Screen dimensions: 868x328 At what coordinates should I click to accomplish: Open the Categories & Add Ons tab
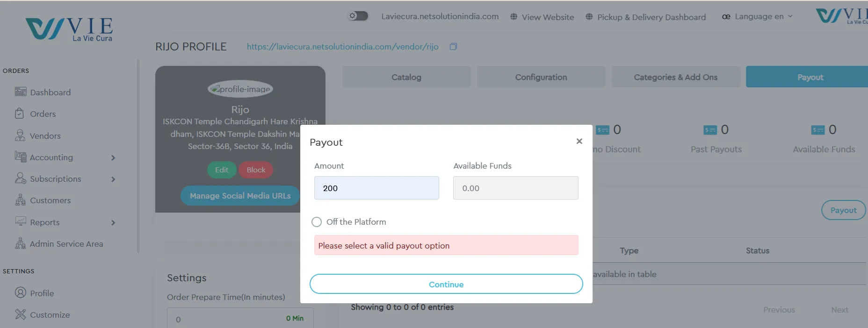tap(675, 77)
